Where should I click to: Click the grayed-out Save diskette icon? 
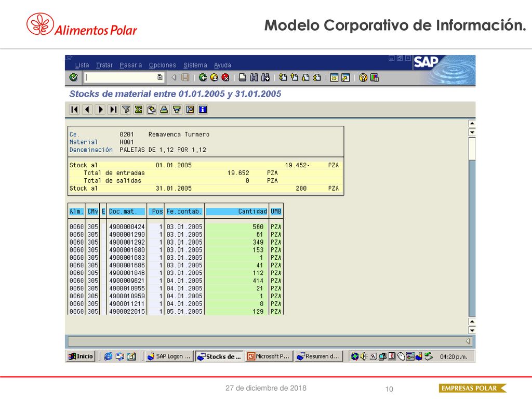185,78
